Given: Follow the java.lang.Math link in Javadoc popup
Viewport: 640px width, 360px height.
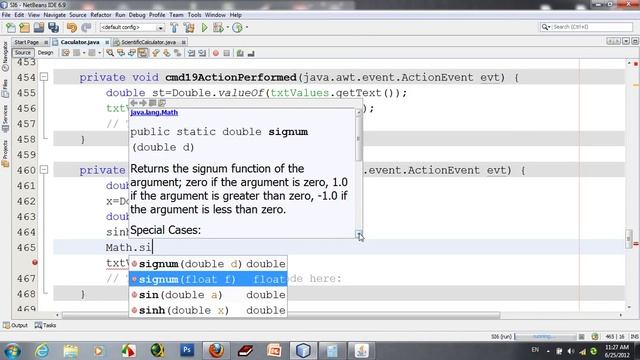Looking at the screenshot, I should click(154, 112).
